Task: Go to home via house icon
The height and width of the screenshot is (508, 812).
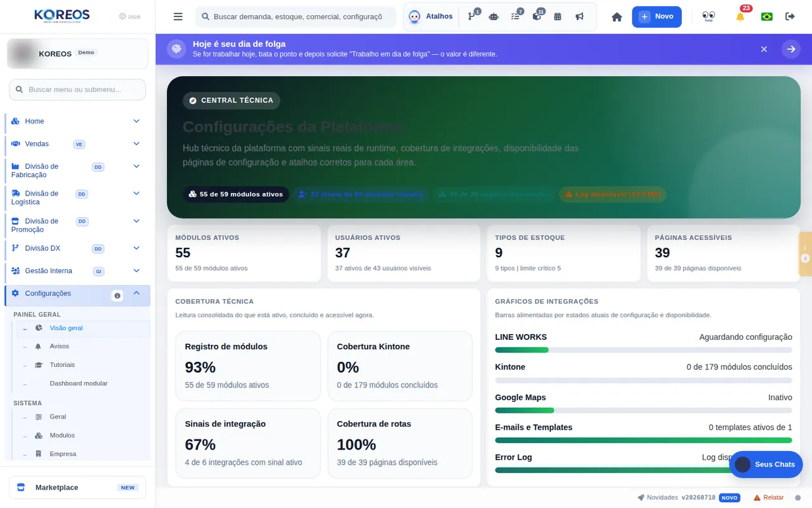Action: tap(617, 17)
